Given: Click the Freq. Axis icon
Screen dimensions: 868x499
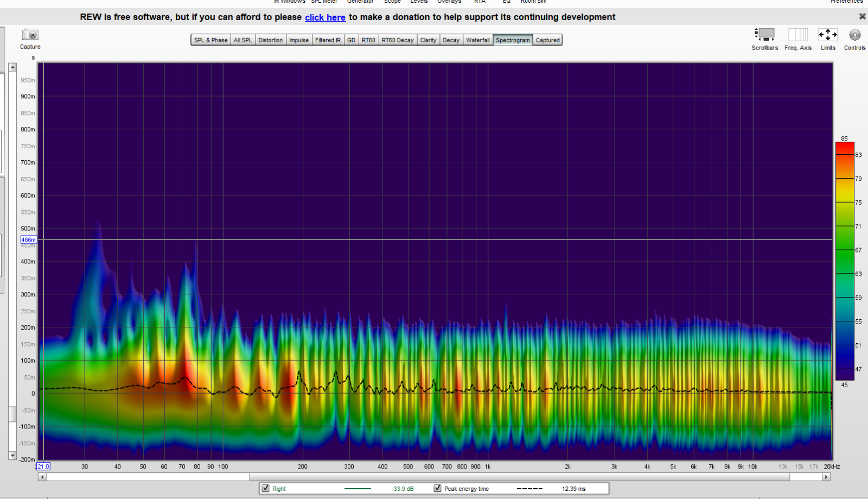Looking at the screenshot, I should [x=797, y=35].
